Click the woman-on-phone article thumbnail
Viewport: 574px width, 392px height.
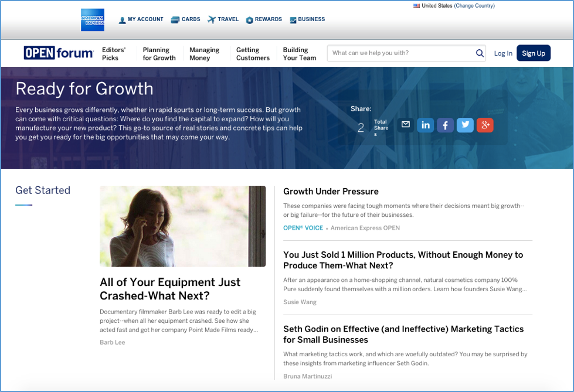(x=182, y=226)
